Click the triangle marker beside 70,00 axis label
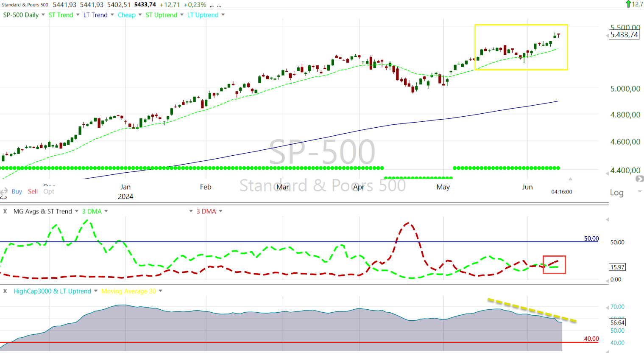 (x=607, y=307)
